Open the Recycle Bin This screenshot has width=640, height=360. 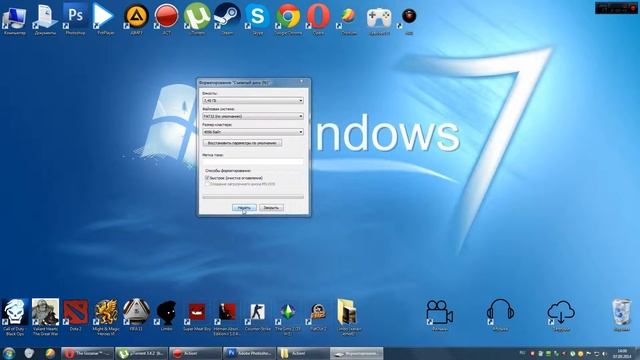[621, 315]
